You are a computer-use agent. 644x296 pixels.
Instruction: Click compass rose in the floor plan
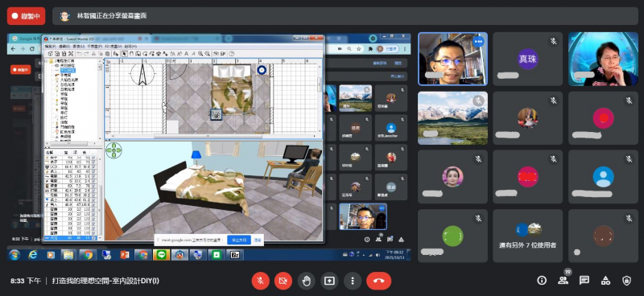(142, 74)
